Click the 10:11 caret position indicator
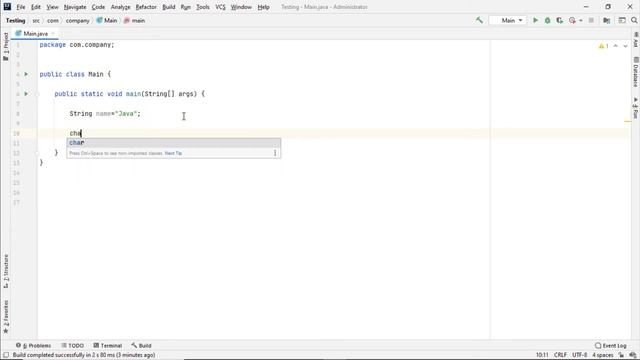Viewport: 640px width, 360px height. [x=542, y=355]
